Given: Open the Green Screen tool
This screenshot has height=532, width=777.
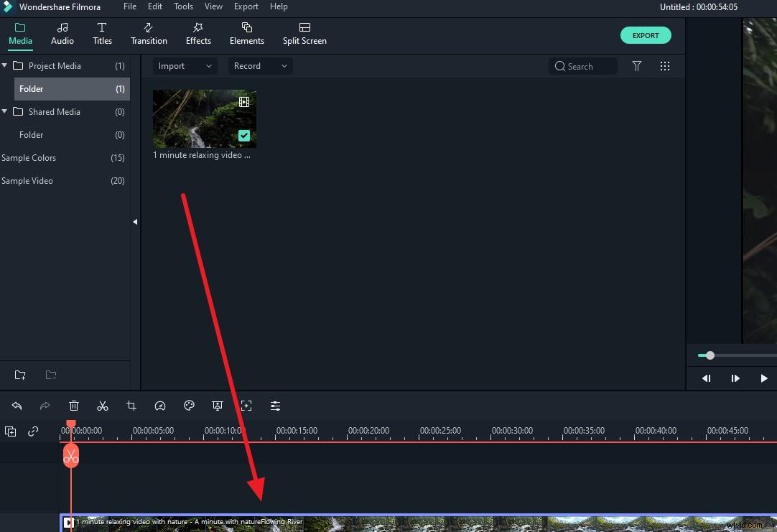Looking at the screenshot, I should click(218, 406).
